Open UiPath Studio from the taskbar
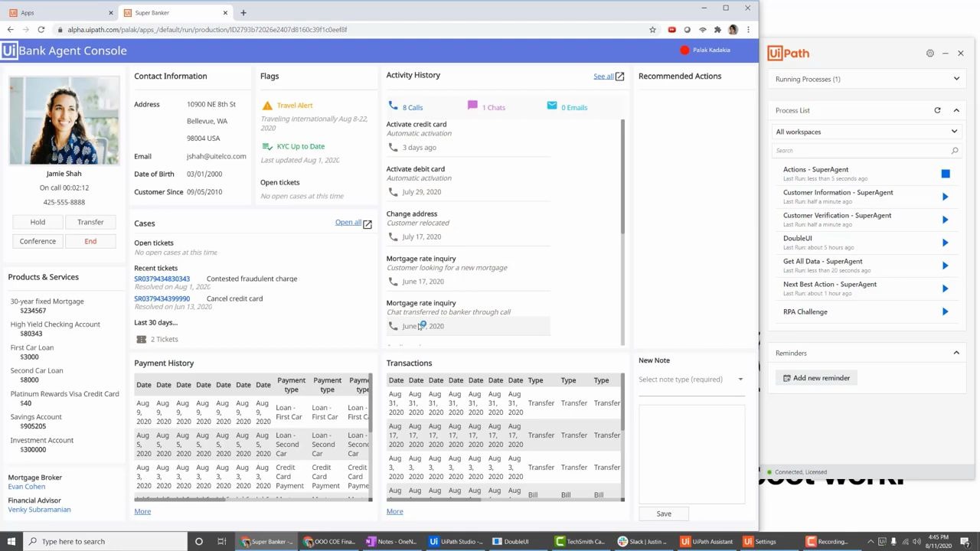Screen dimensions: 980x551 coord(457,541)
